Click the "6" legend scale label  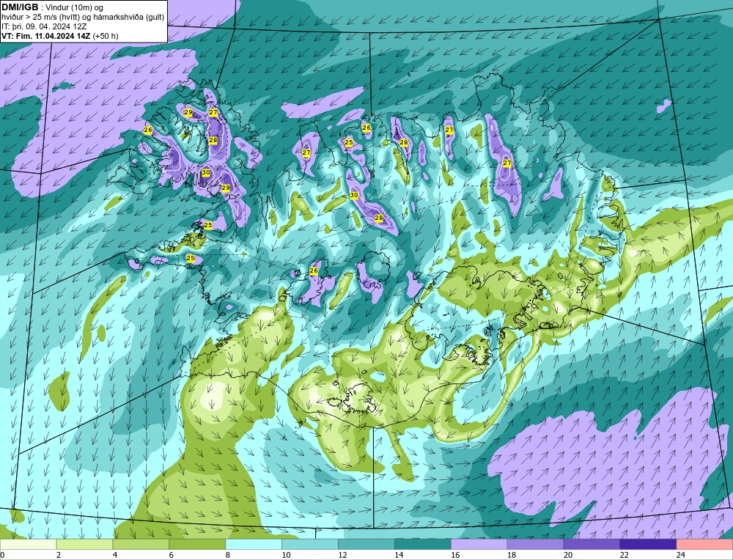pyautogui.click(x=171, y=555)
